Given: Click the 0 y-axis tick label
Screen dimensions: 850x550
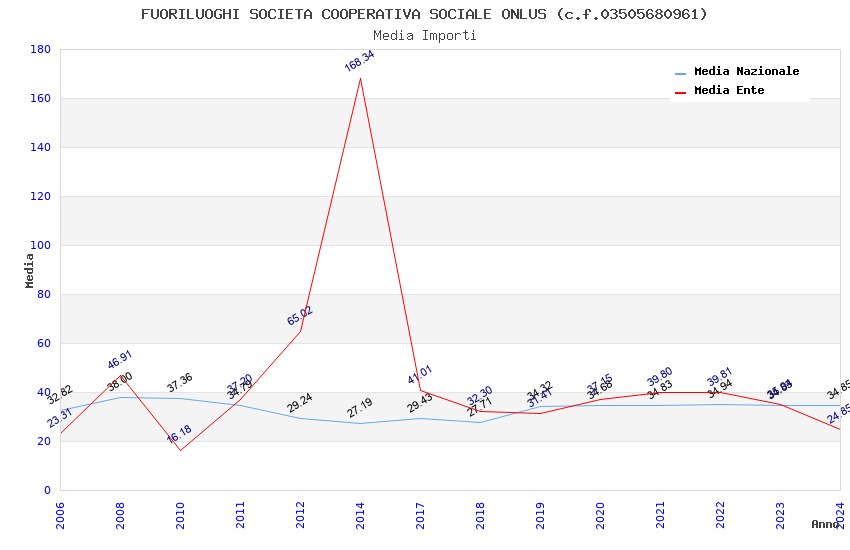Looking at the screenshot, I should pyautogui.click(x=47, y=490).
